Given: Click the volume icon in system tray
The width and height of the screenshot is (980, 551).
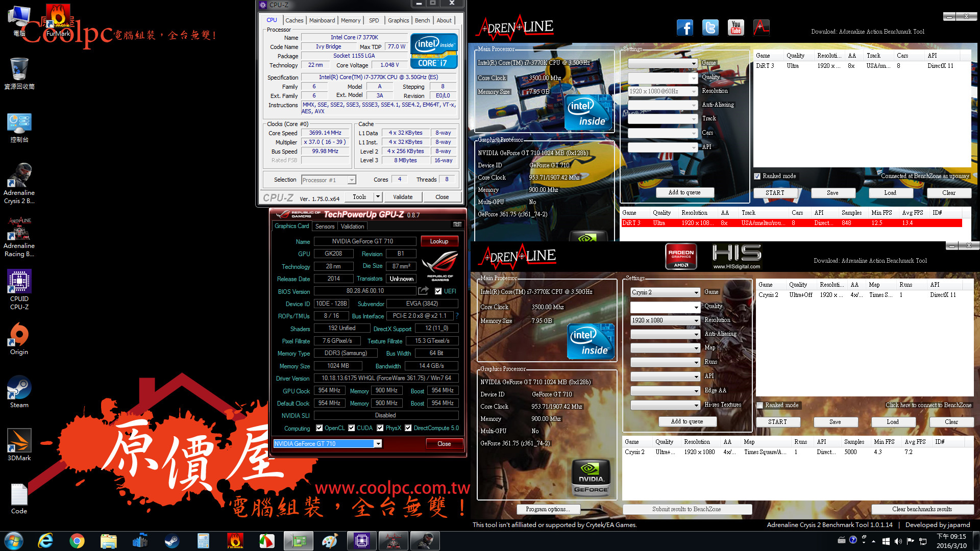Looking at the screenshot, I should (x=898, y=541).
